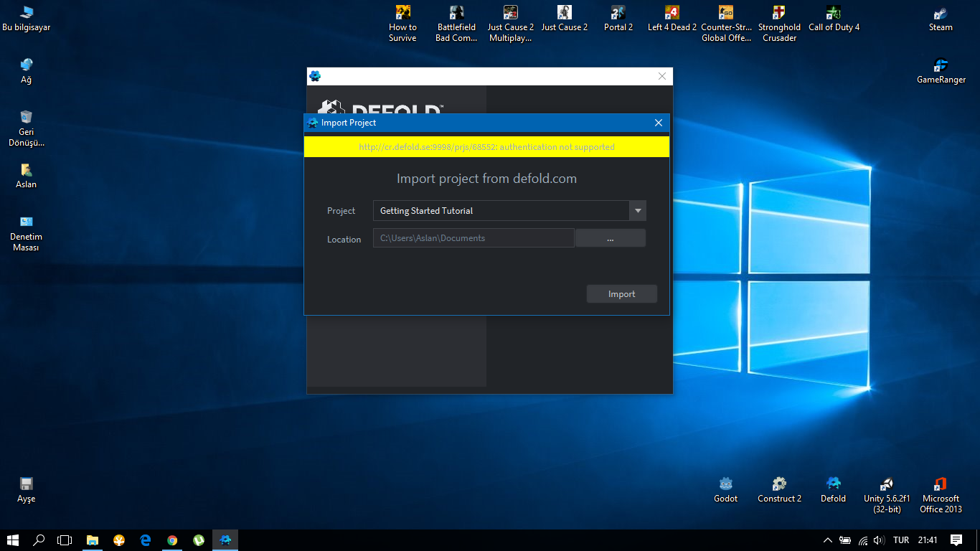Open Bu bilgisayar desktop icon
Viewport: 980px width, 551px height.
(26, 19)
